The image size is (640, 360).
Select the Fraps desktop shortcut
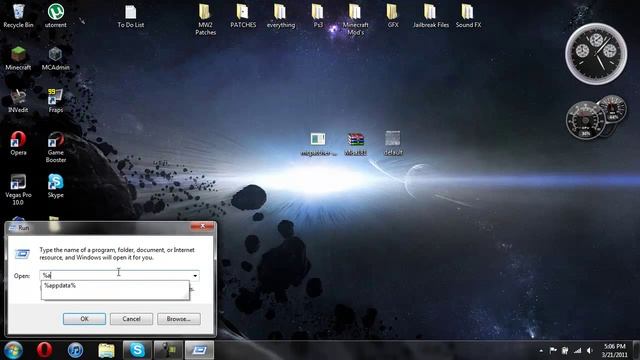click(x=56, y=101)
